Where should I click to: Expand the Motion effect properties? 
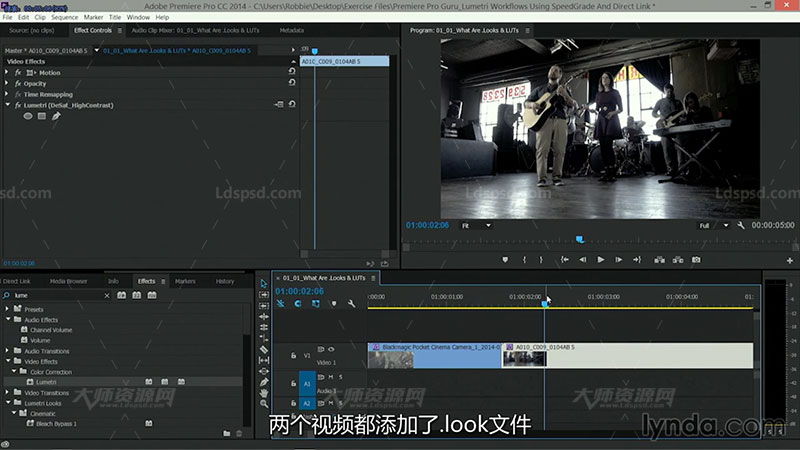[x=7, y=72]
